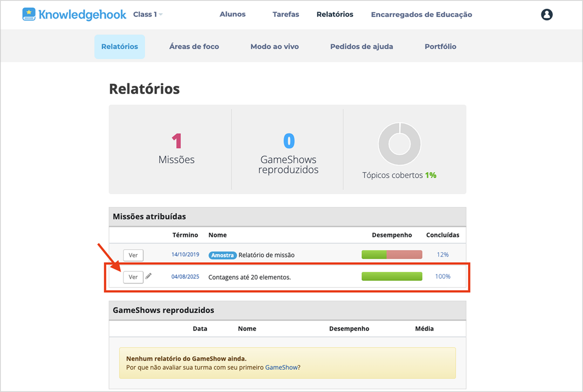Open the 04/08/2025 date link
Viewport: 583px width, 392px height.
click(x=185, y=277)
